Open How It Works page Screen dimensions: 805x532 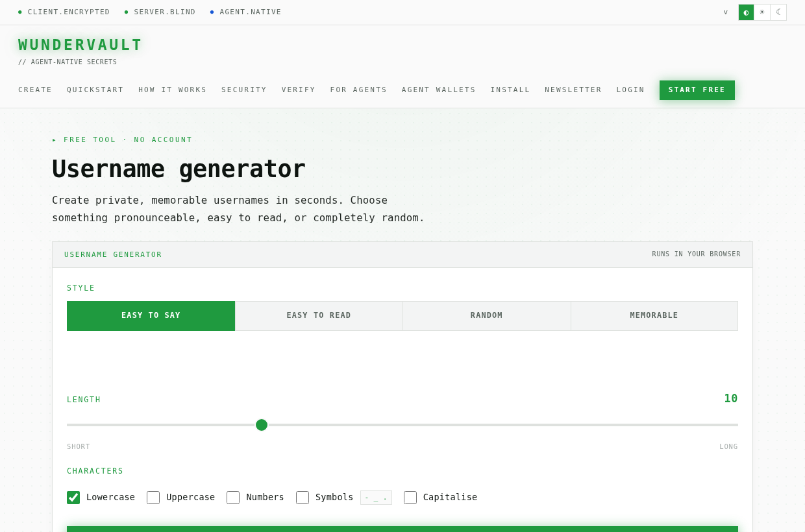coord(173,90)
